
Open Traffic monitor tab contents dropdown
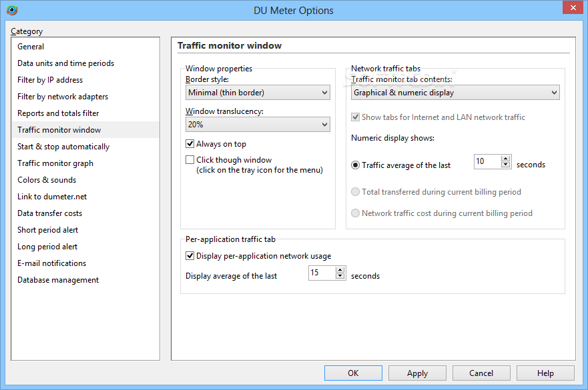coord(455,93)
